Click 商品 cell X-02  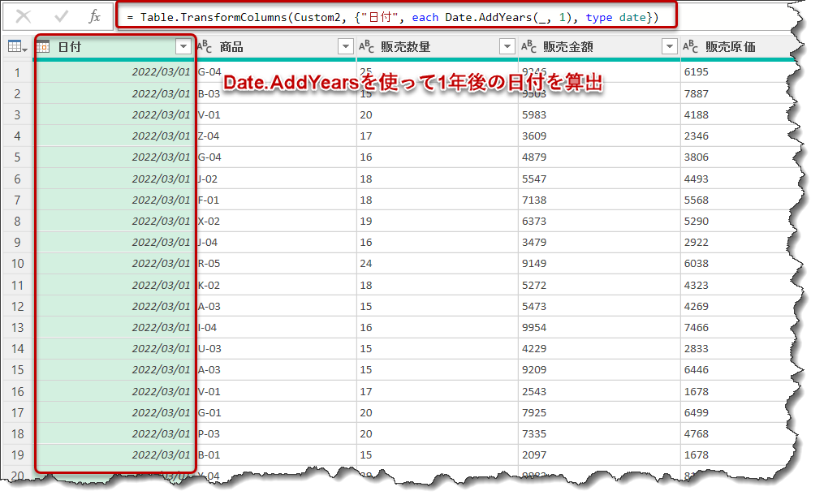click(x=276, y=222)
